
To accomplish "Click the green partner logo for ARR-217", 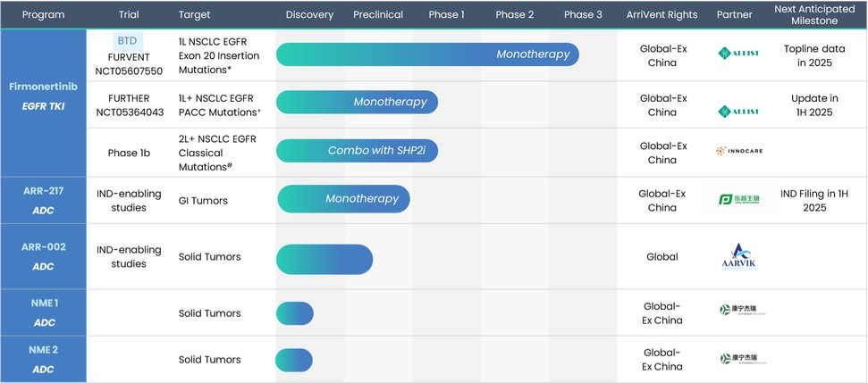I will [x=738, y=199].
